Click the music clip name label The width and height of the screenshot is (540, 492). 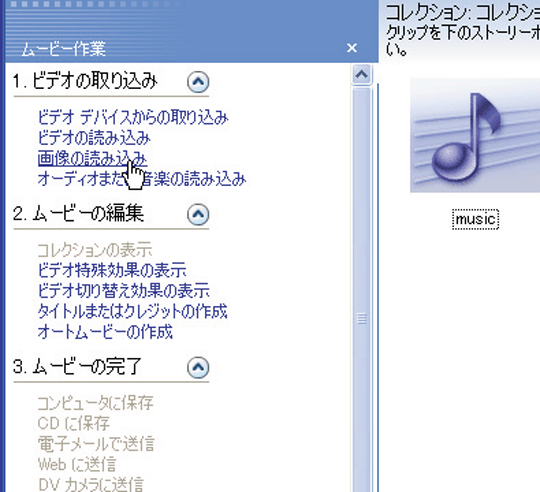[475, 219]
